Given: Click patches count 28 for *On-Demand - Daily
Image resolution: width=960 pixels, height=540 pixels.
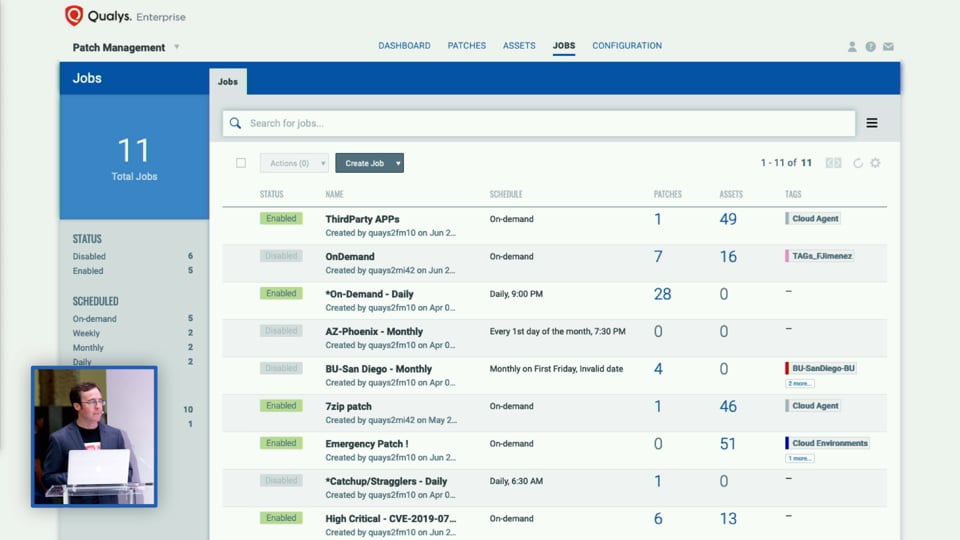Looking at the screenshot, I should coord(662,294).
